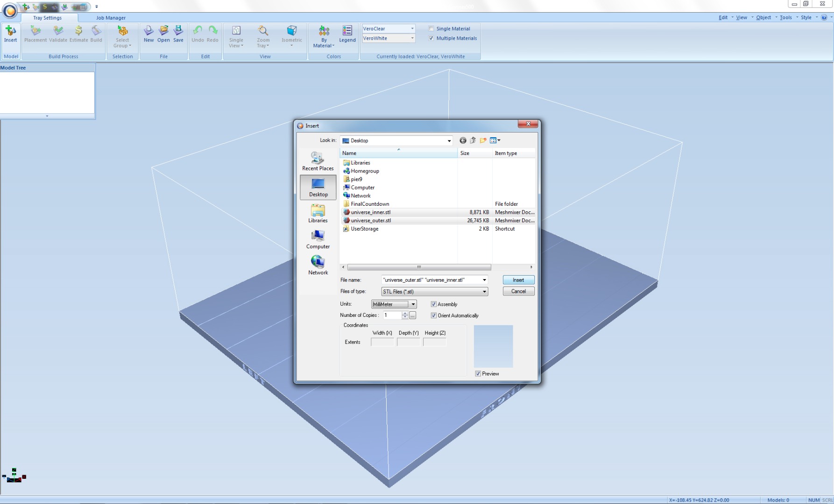The height and width of the screenshot is (504, 834).
Task: Open the Style menu
Action: point(806,17)
